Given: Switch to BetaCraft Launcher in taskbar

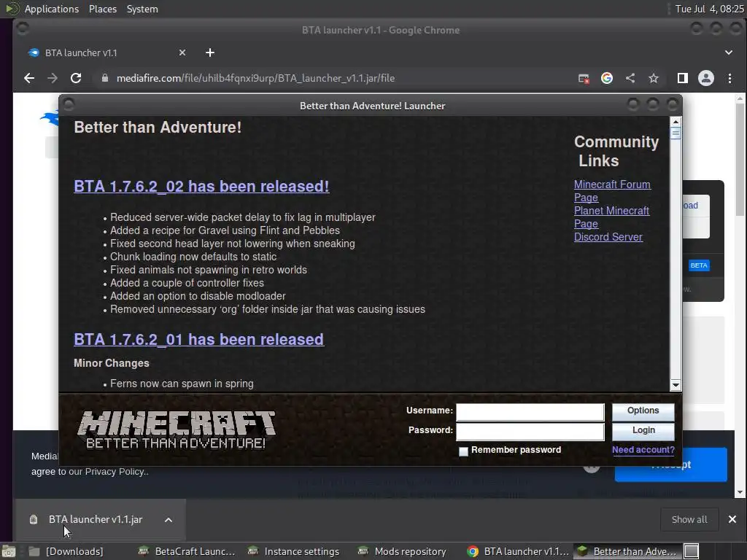Looking at the screenshot, I should point(187,551).
